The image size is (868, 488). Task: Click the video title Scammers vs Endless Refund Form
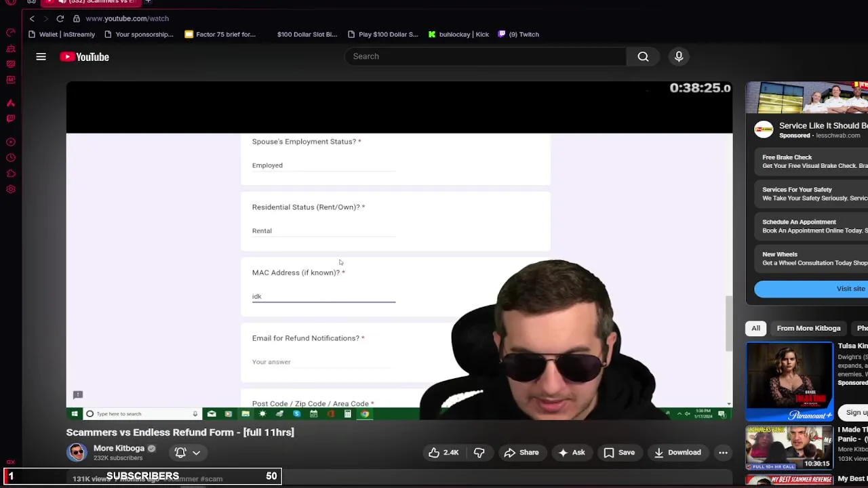180,432
